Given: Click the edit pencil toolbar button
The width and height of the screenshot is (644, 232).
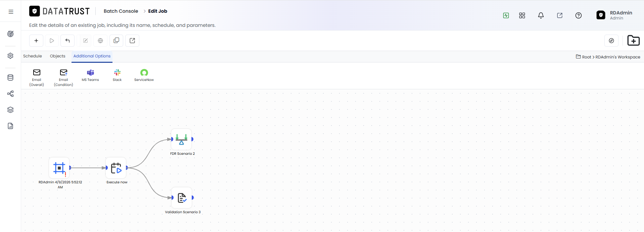Looking at the screenshot, I should [85, 41].
